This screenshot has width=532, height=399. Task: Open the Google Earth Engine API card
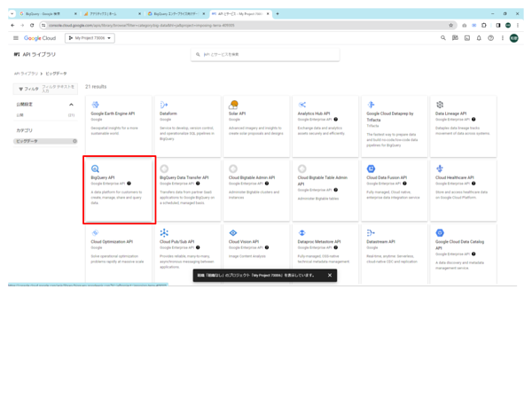point(119,126)
